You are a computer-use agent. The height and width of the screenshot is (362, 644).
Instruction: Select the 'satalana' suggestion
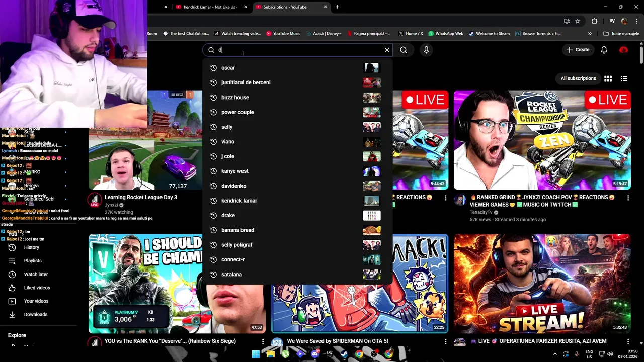297,275
